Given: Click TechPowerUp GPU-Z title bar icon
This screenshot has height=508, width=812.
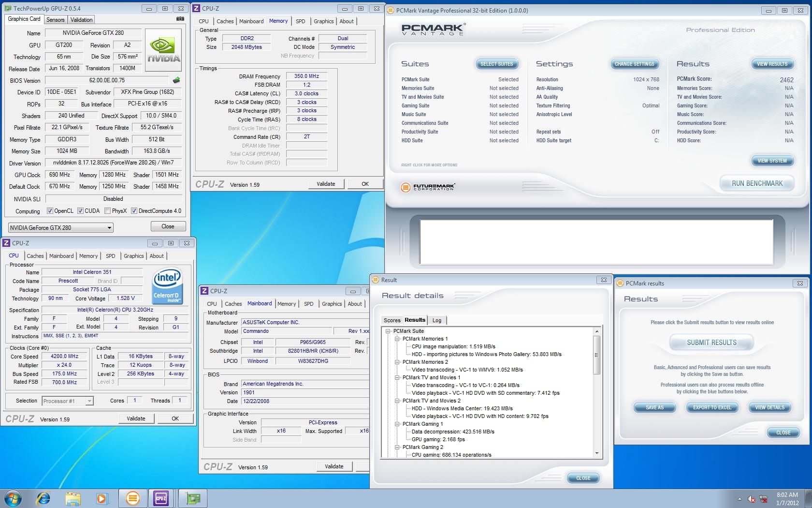Looking at the screenshot, I should pyautogui.click(x=7, y=8).
